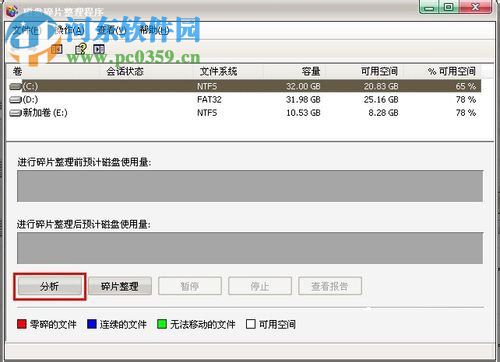Click 78 % in the (D:) row
The height and width of the screenshot is (362, 500).
coord(466,100)
